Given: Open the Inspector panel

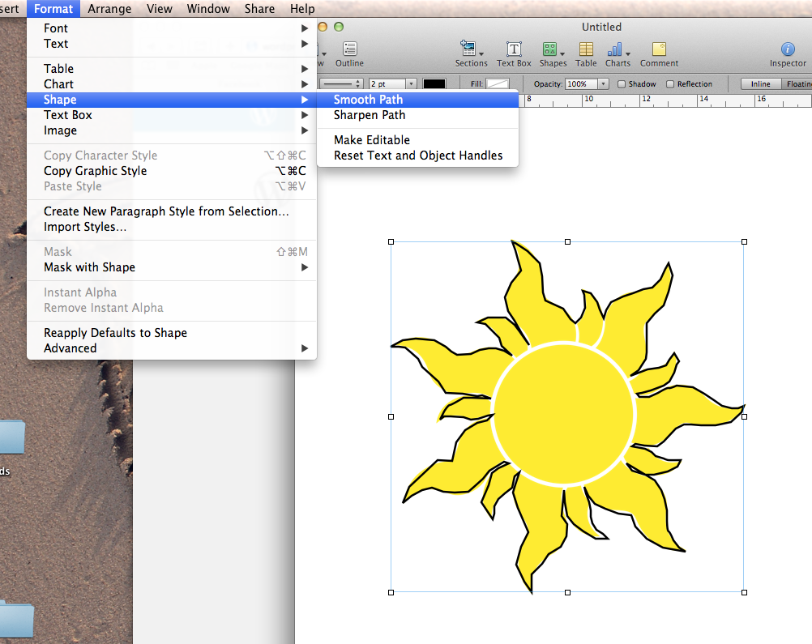Looking at the screenshot, I should coord(788,50).
